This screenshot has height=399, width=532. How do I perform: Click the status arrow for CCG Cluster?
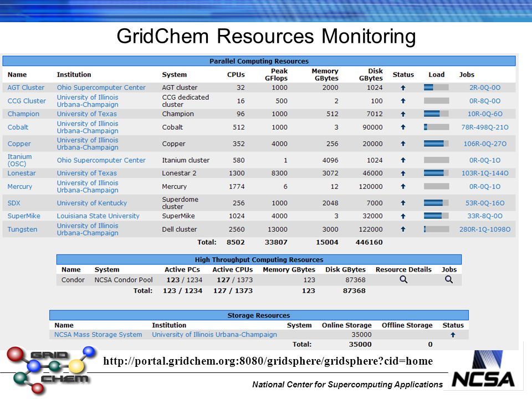403,101
